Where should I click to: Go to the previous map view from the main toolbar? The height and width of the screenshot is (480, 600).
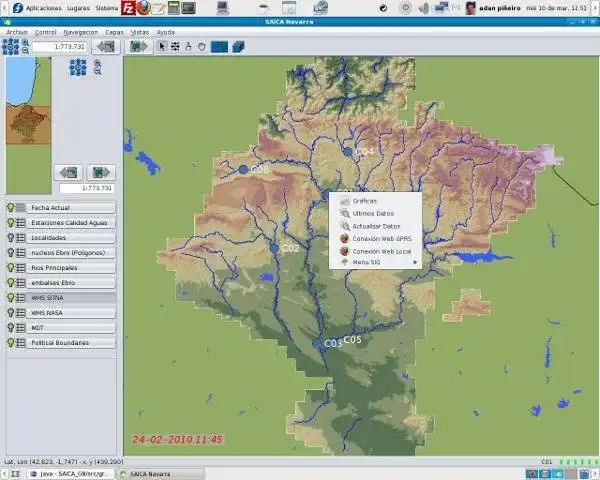pyautogui.click(x=106, y=47)
